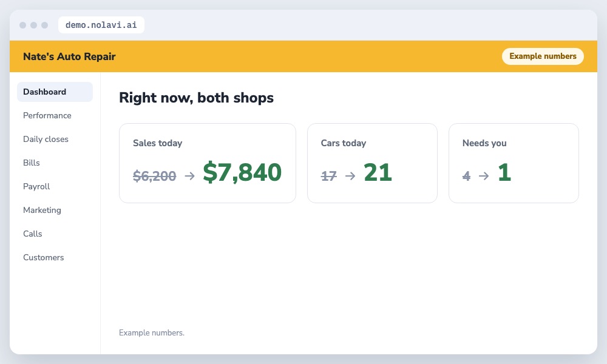Image resolution: width=607 pixels, height=364 pixels.
Task: Select the Cars today label
Action: [344, 143]
